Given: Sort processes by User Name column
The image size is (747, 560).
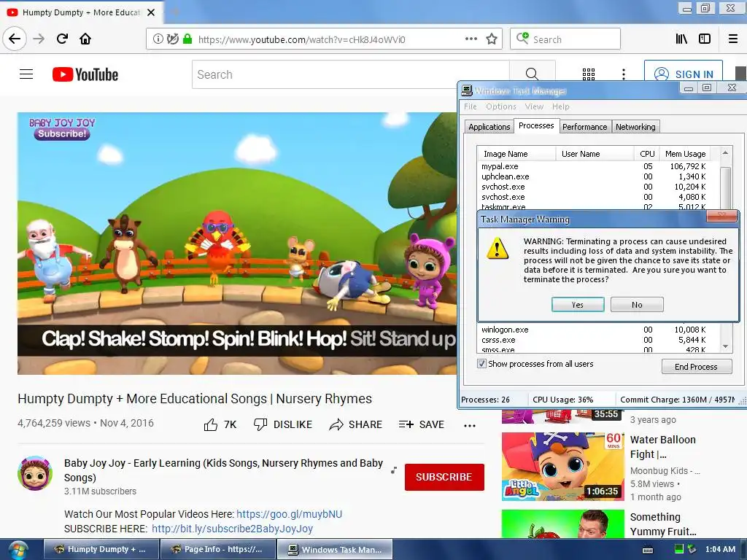Looking at the screenshot, I should pyautogui.click(x=595, y=154).
